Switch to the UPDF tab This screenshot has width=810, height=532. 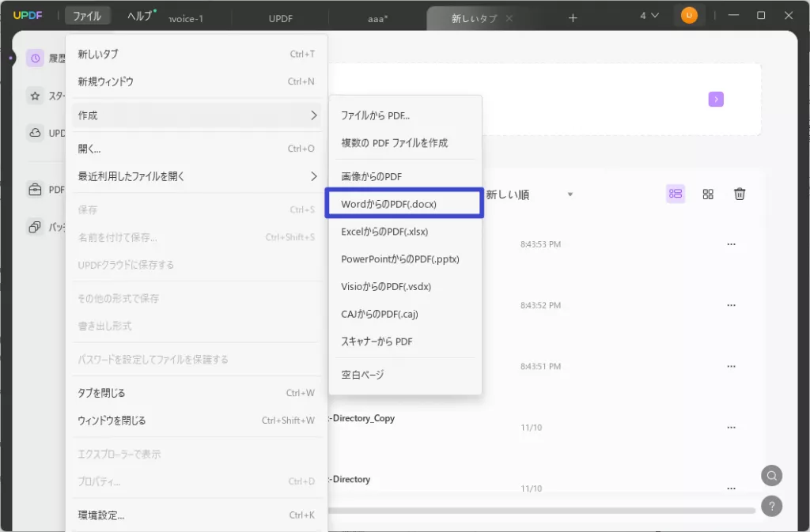(281, 18)
